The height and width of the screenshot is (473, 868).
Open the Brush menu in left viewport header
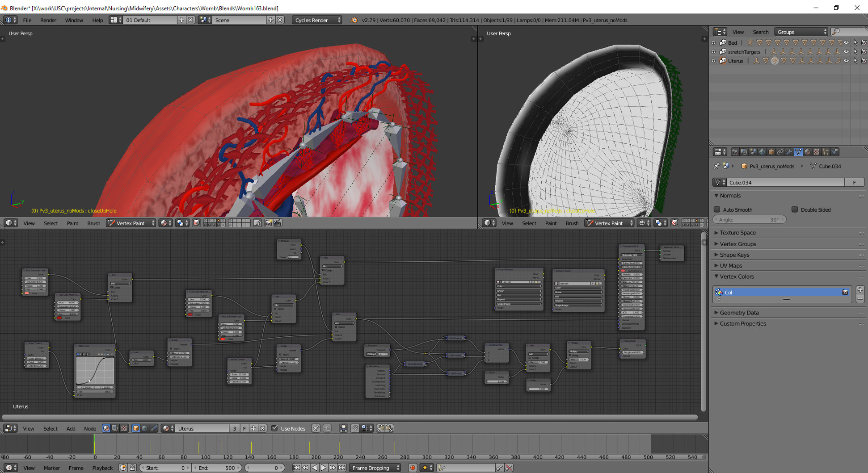click(x=93, y=223)
